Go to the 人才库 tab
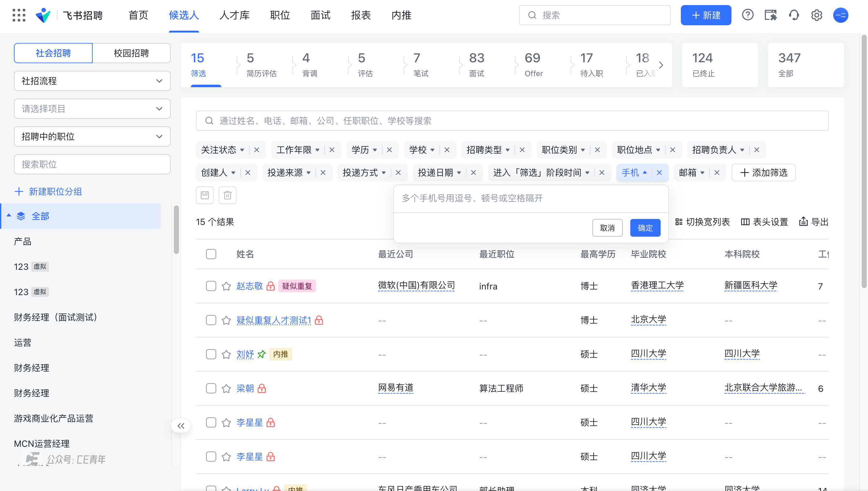 (x=234, y=15)
